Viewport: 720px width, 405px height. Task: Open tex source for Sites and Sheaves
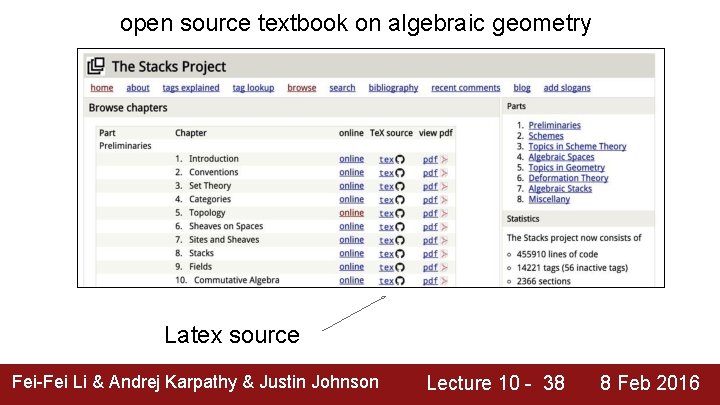(x=386, y=240)
